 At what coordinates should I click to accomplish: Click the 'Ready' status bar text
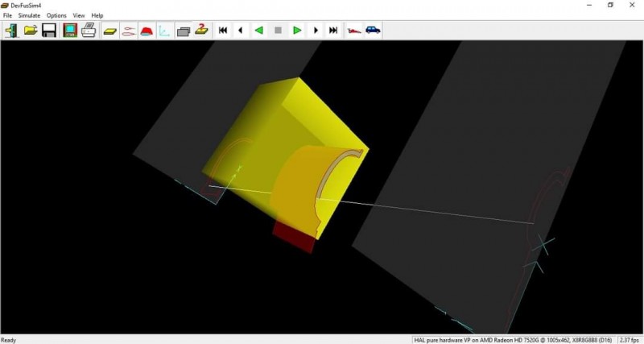click(9, 340)
